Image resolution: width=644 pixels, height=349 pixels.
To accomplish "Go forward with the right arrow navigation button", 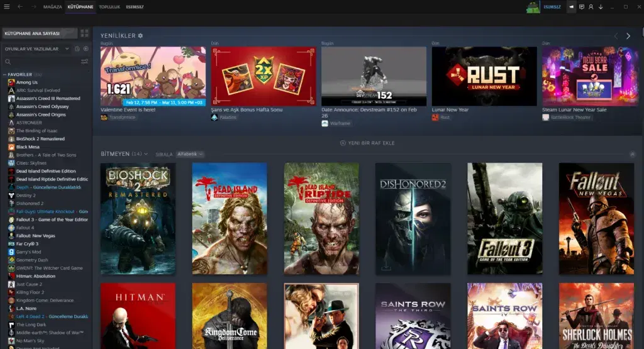I will click(34, 6).
